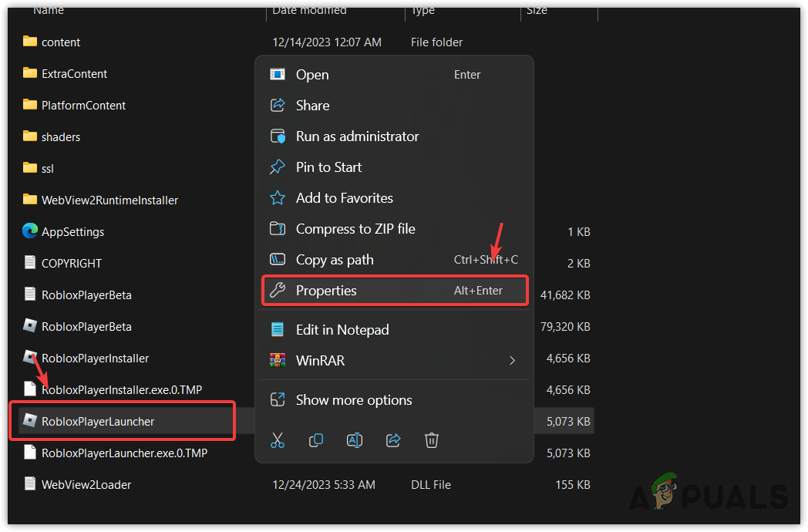Choose Pin to Start

pos(394,167)
